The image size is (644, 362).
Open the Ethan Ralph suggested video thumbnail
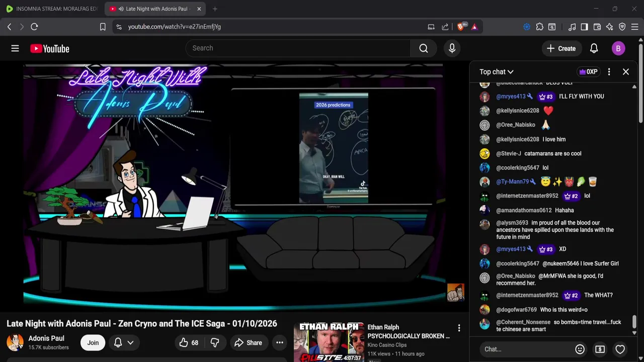(329, 342)
